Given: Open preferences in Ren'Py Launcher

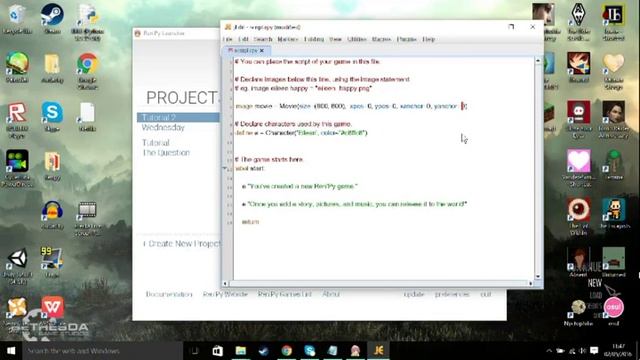Looking at the screenshot, I should pyautogui.click(x=452, y=294).
